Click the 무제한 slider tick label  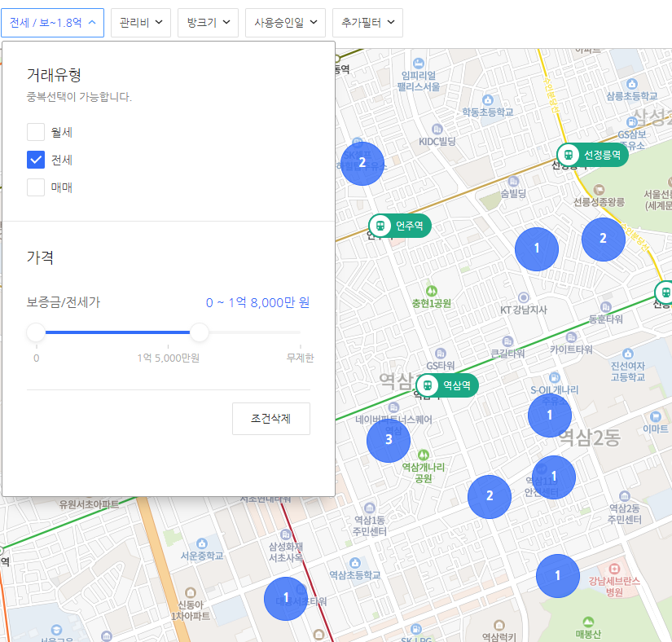pyautogui.click(x=300, y=358)
